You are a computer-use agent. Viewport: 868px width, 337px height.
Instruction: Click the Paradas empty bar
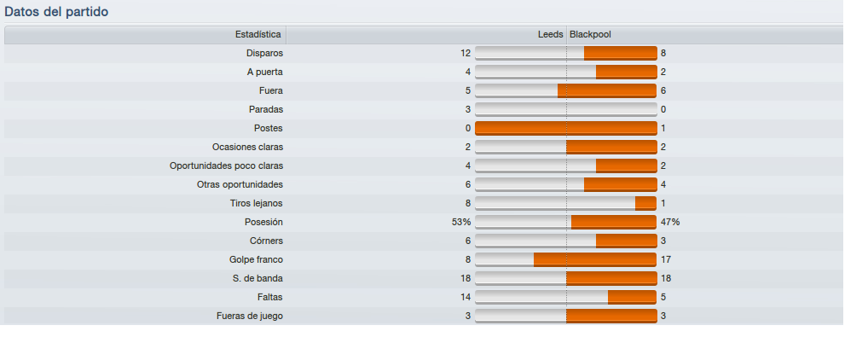pos(566,110)
